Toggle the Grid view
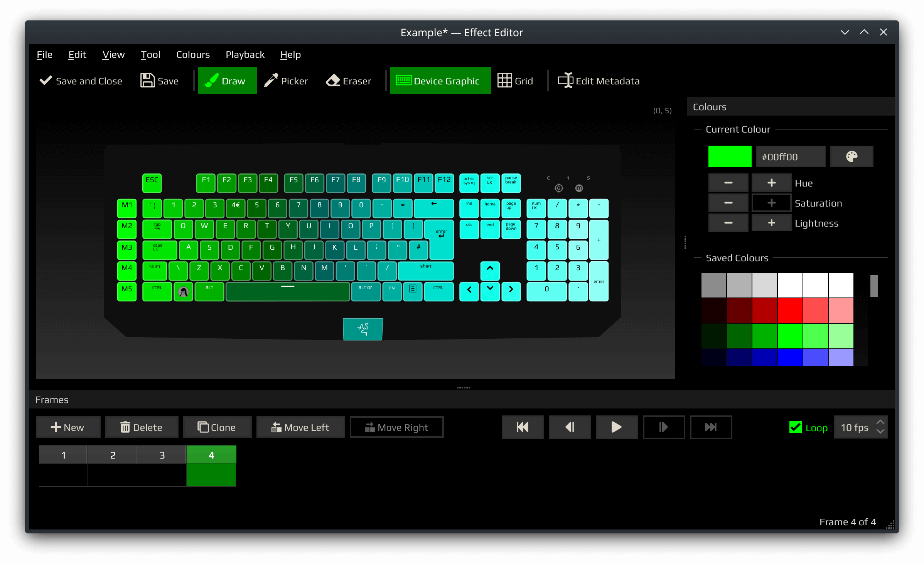 point(515,81)
